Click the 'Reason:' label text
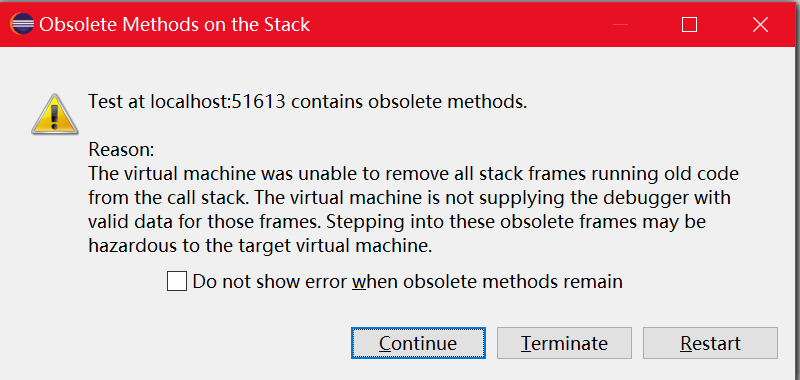The width and height of the screenshot is (800, 380). (121, 150)
